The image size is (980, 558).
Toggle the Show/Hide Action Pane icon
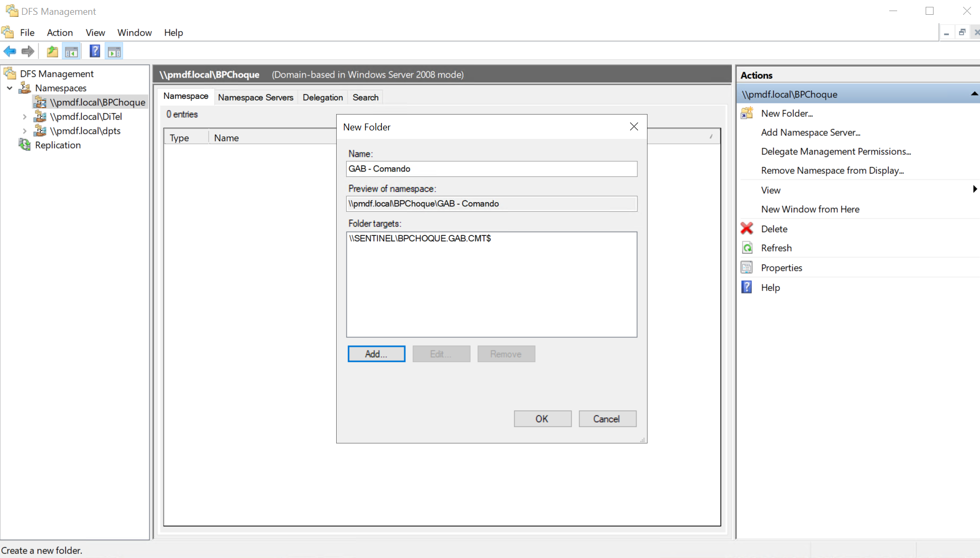pyautogui.click(x=114, y=51)
